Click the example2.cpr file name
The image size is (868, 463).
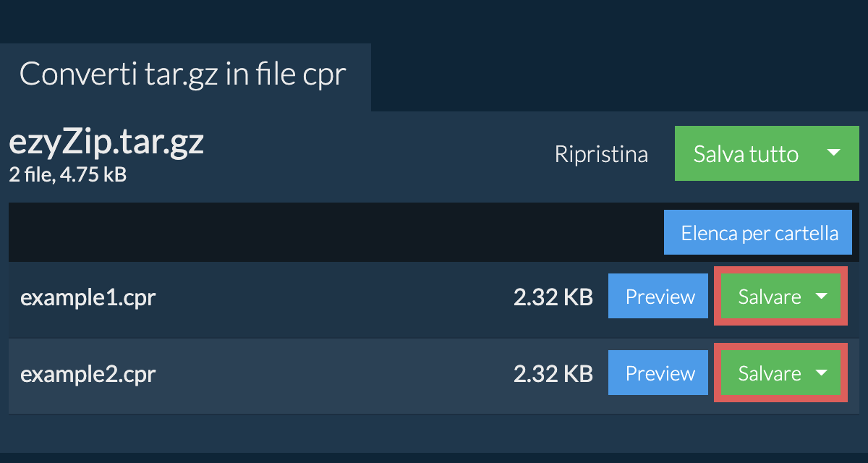pos(88,374)
